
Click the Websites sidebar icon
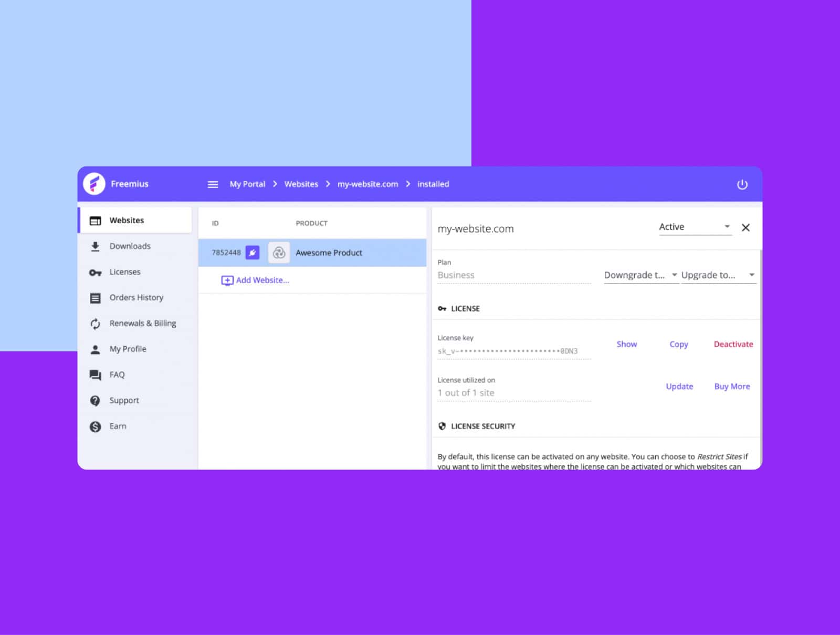(95, 221)
